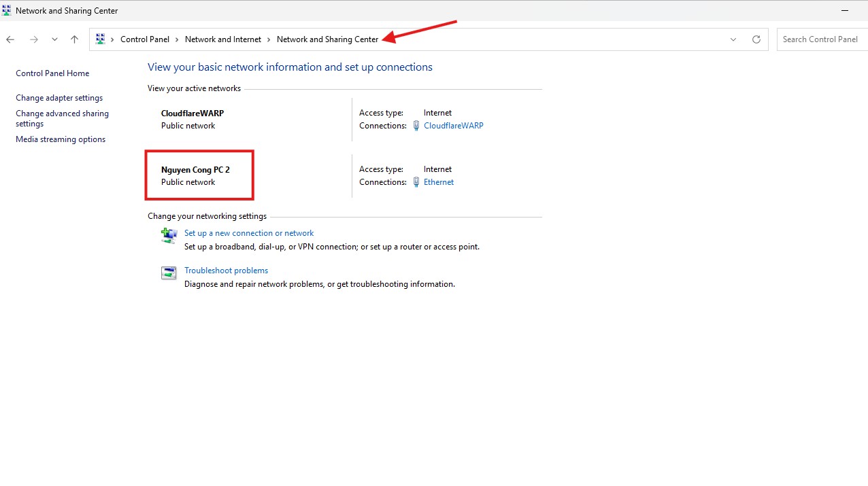Image resolution: width=868 pixels, height=486 pixels.
Task: Focus the Search Control Panel field
Action: coord(822,39)
